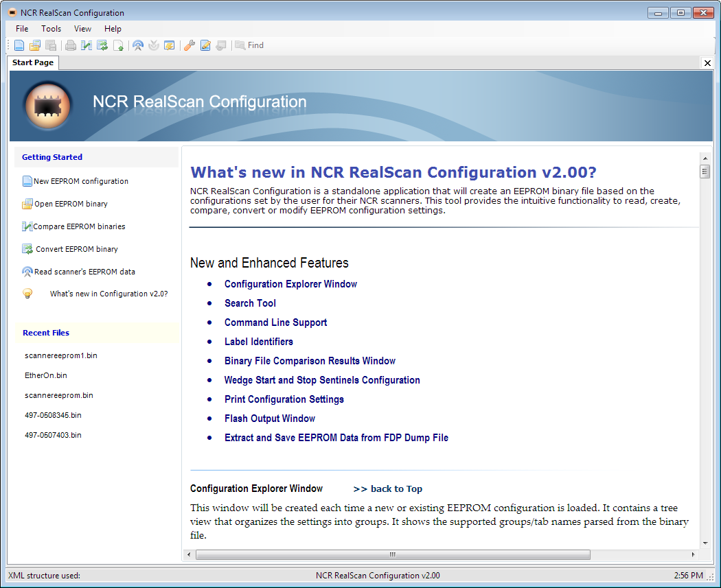The width and height of the screenshot is (721, 588).
Task: Click the Recent Files heading
Action: tap(46, 333)
